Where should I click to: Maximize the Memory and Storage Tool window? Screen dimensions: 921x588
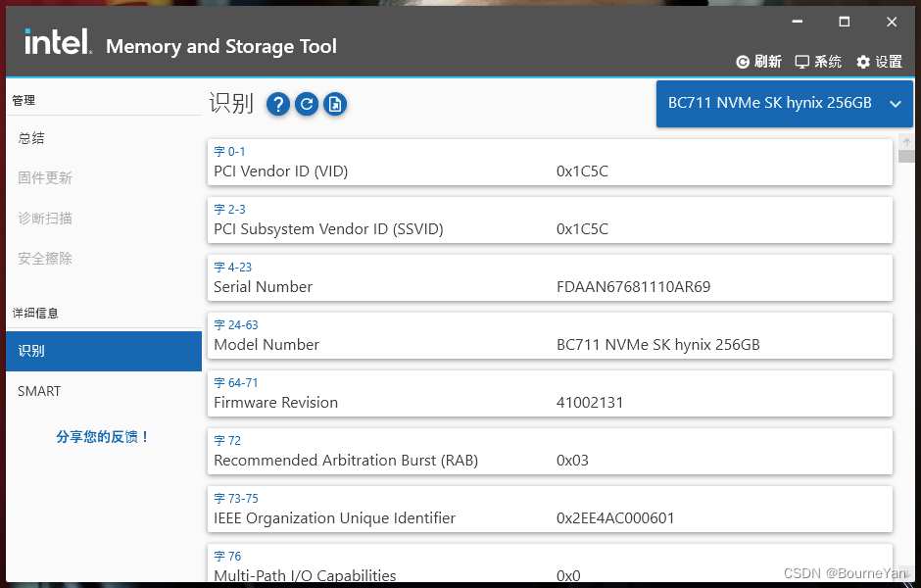click(844, 22)
